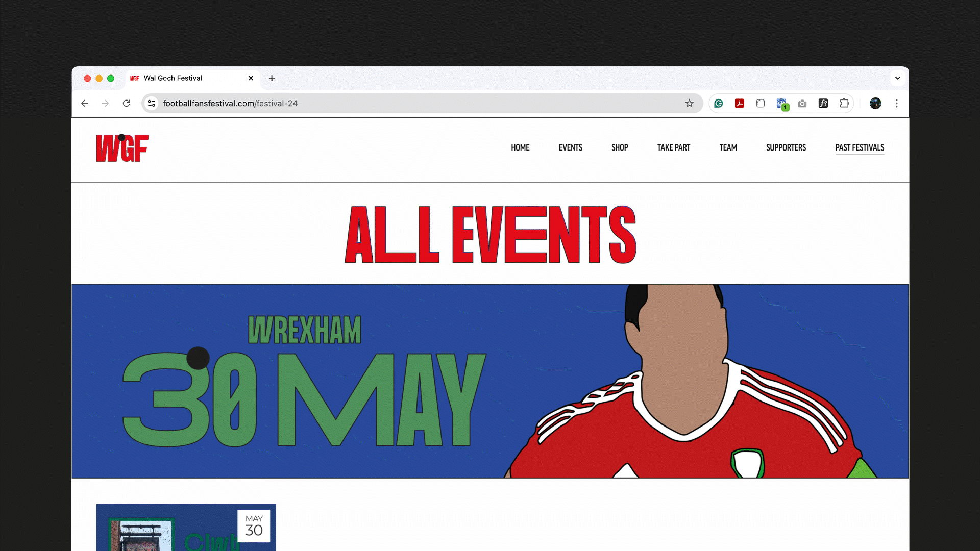Viewport: 980px width, 551px height.
Task: Open the SUPPORTERS nav item
Action: point(786,147)
